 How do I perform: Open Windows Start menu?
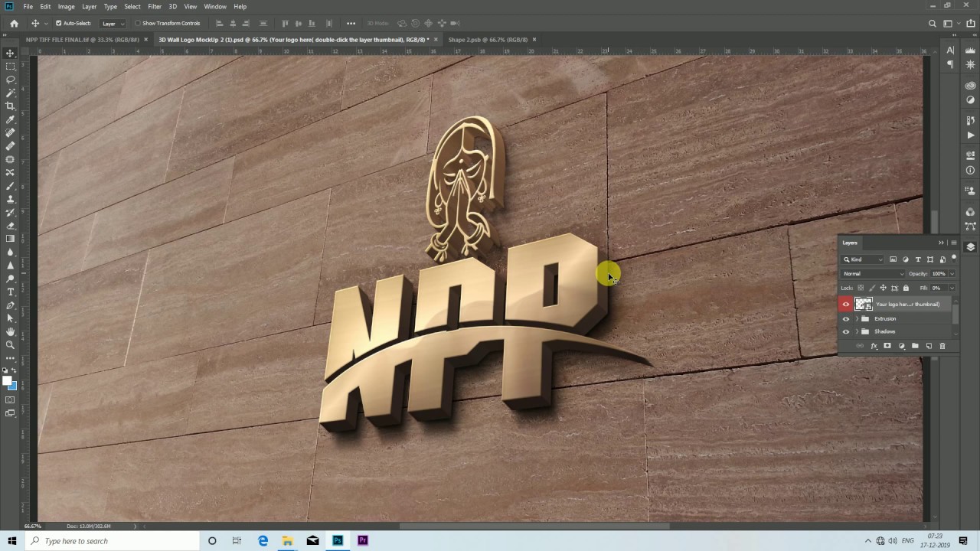tap(11, 541)
